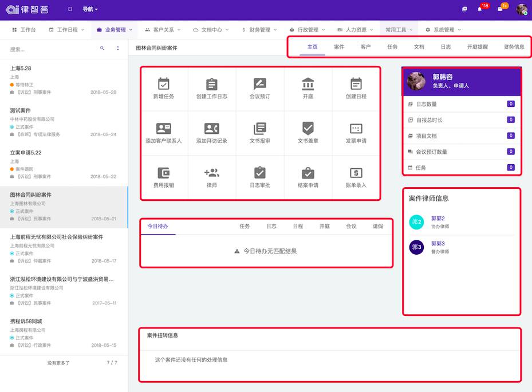This screenshot has width=532, height=392.
Task: Toggle the case list sort arrows
Action: click(x=118, y=49)
